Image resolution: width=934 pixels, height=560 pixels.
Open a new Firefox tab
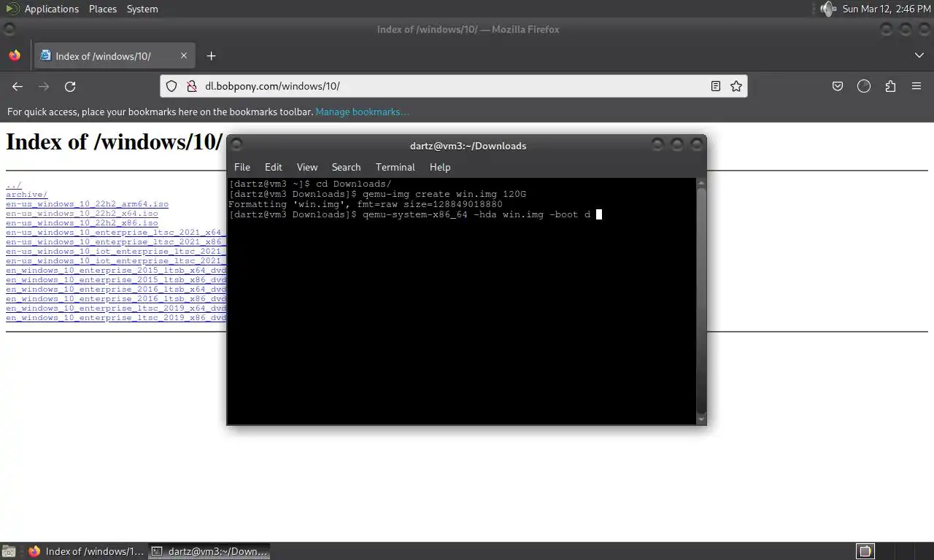point(211,56)
